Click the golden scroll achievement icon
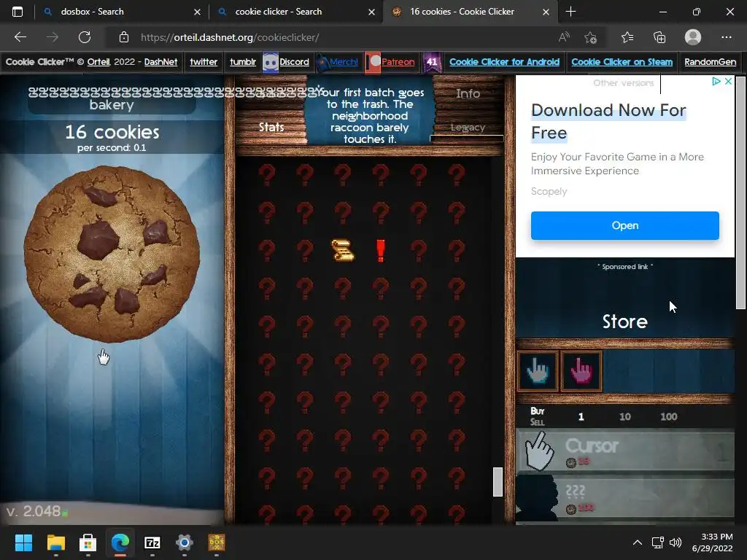The image size is (747, 560). 343,251
